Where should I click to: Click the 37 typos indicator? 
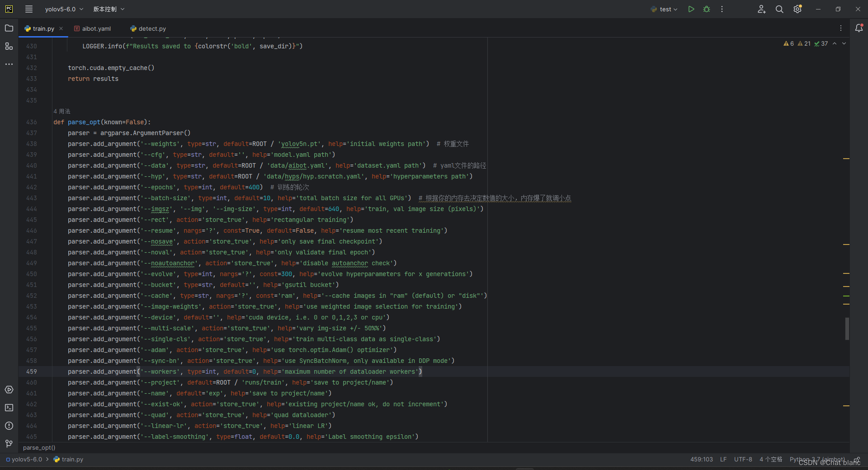pos(821,44)
